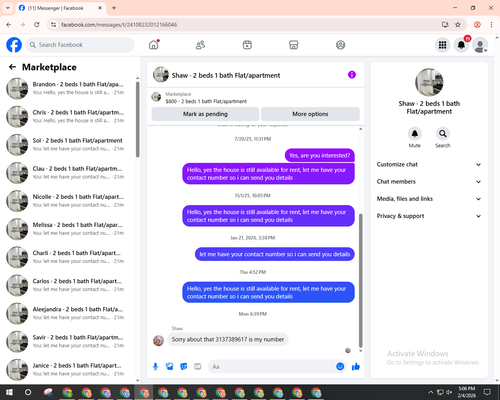Open Windows notification center icon
This screenshot has height=400, width=500.
pos(487,392)
